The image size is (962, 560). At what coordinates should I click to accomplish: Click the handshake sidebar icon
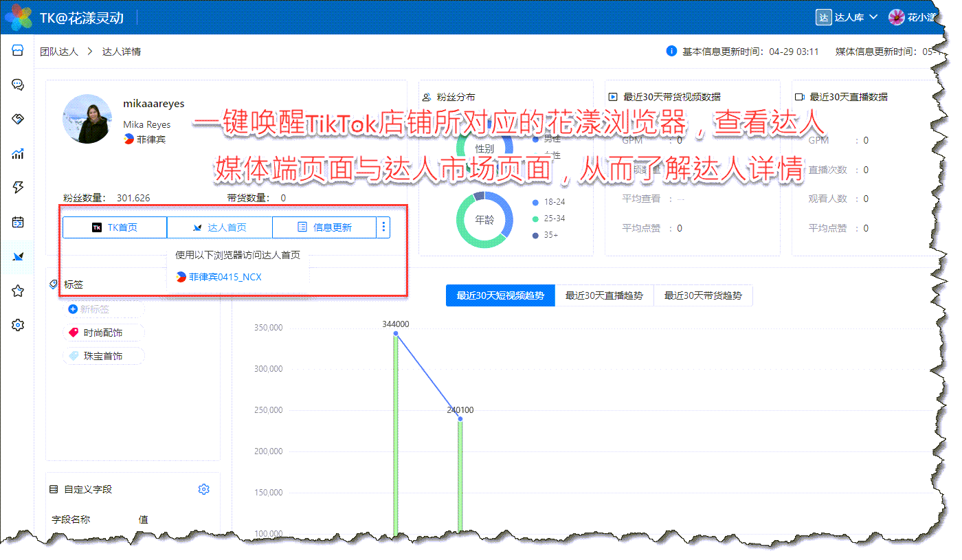click(18, 120)
